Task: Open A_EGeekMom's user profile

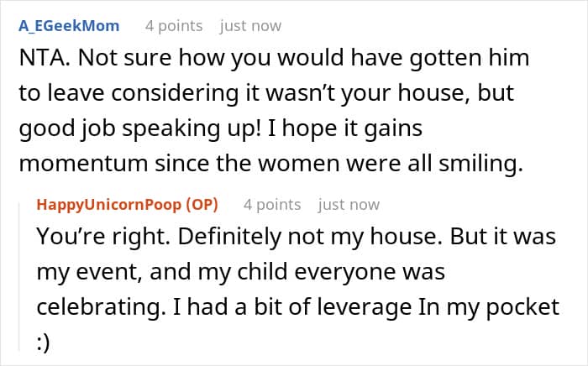Action: tap(68, 26)
